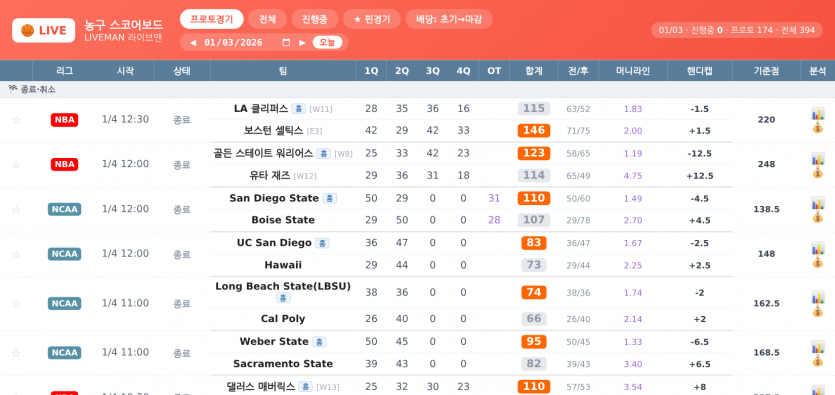The height and width of the screenshot is (395, 835).
Task: Open analysis chart for LA 클리퍼스 game
Action: click(x=817, y=113)
